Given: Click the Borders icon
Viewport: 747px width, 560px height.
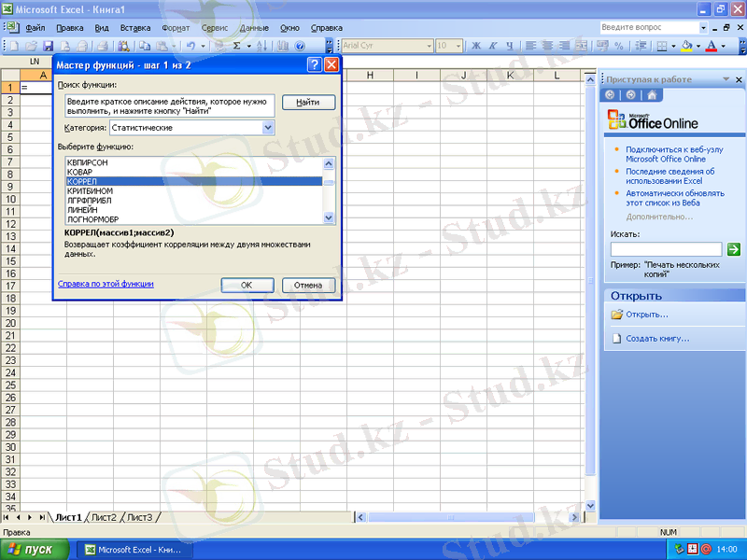Looking at the screenshot, I should coord(662,46).
